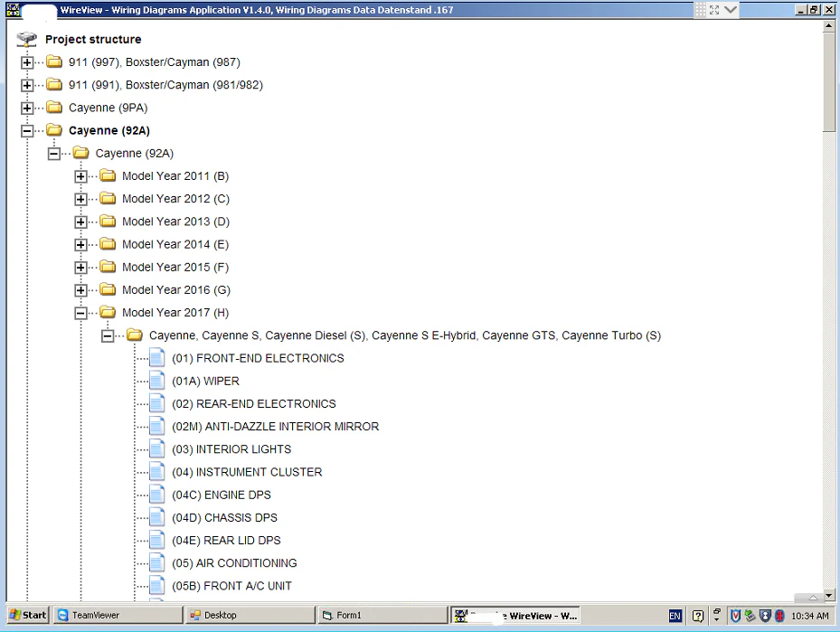Expand Model Year 2011 (B)
The image size is (840, 632).
pos(80,176)
